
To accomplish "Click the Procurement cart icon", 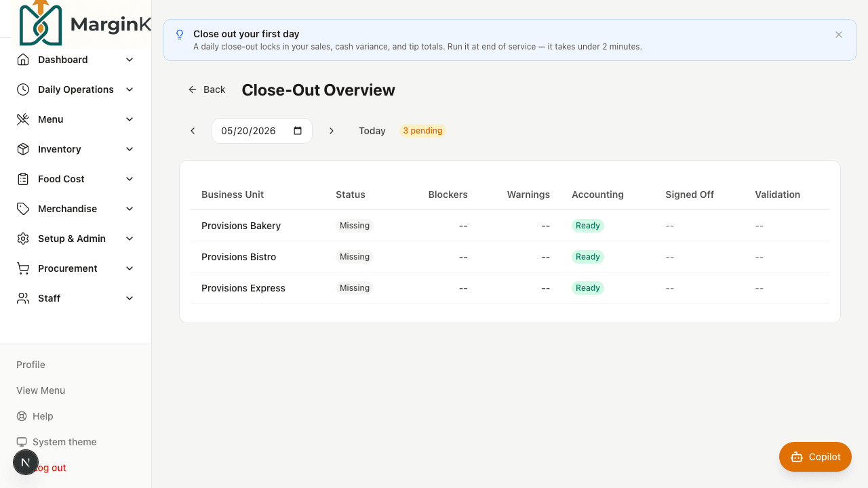I will coord(23,268).
